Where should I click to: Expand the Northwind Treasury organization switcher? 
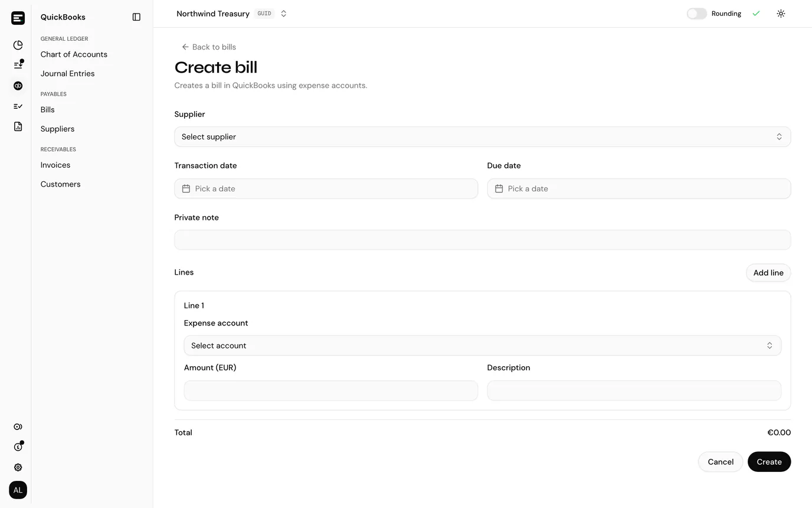[x=283, y=14]
